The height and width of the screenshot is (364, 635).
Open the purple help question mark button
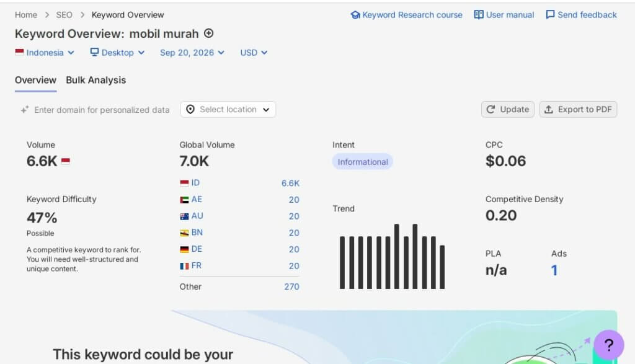pos(609,345)
